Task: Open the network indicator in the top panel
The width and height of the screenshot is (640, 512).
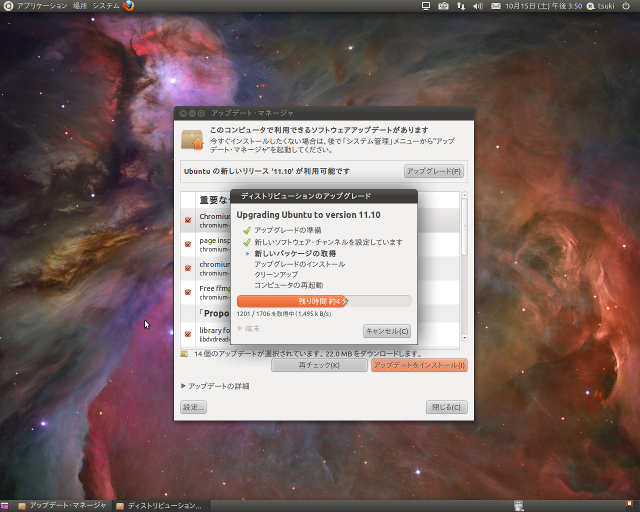Action: pos(461,6)
